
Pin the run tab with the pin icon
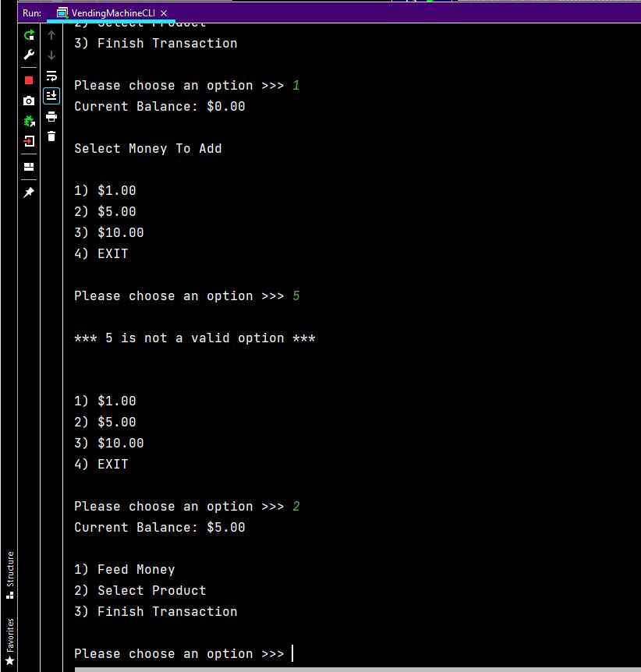(28, 191)
